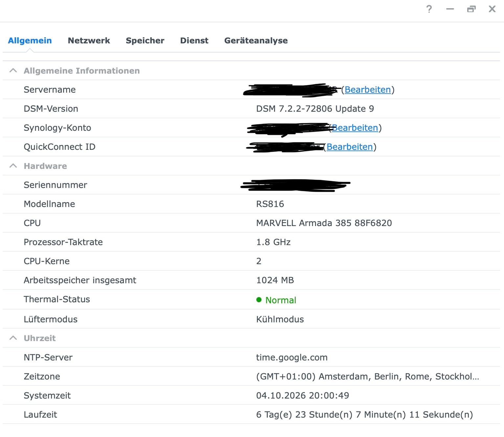Click the CPU-Kerne value 2
This screenshot has height=437, width=504.
(x=259, y=261)
